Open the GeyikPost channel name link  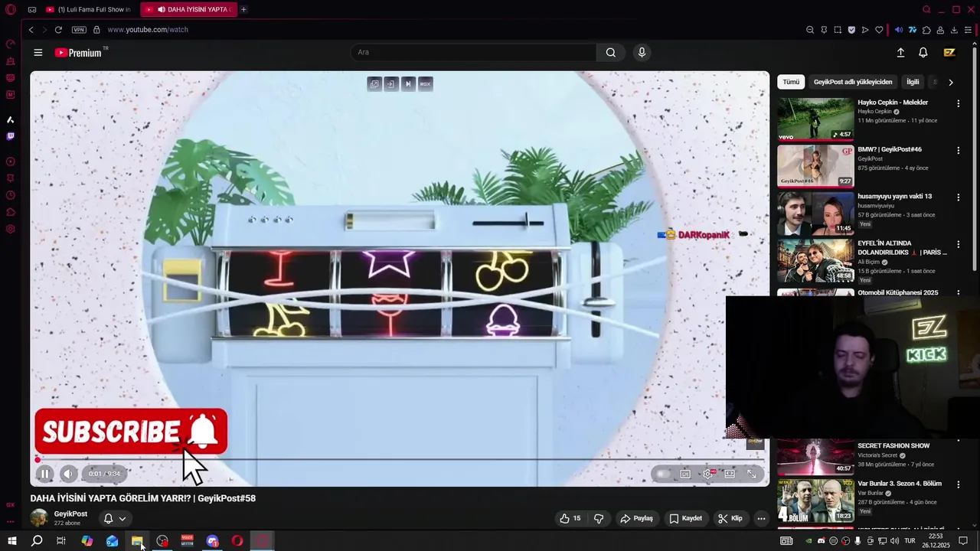[x=70, y=514]
